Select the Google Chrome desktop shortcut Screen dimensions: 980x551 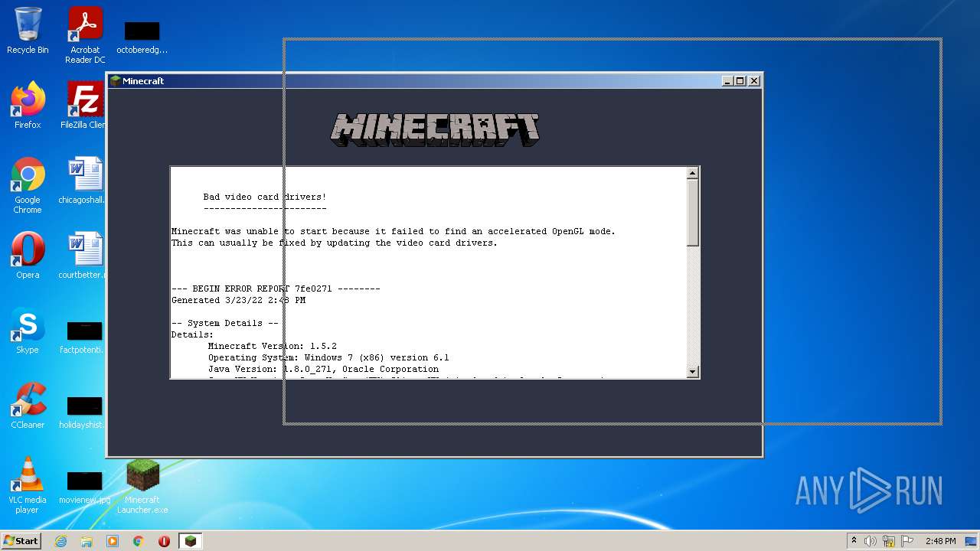pyautogui.click(x=28, y=185)
